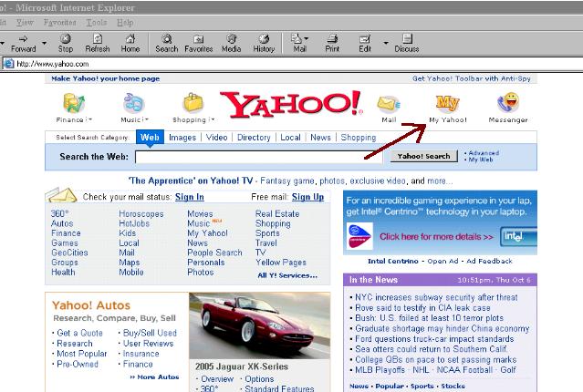Click the Media toolbar icon

pos(231,39)
